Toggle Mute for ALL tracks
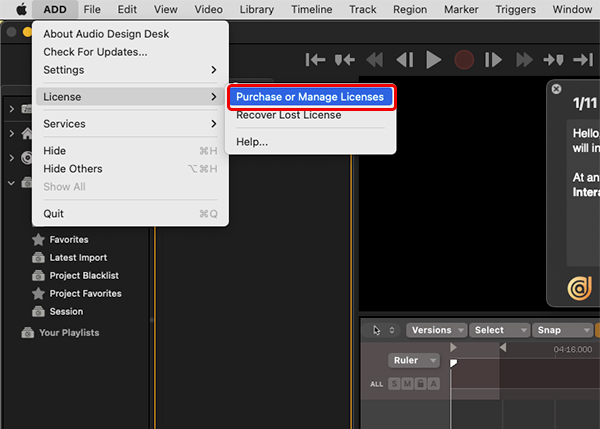Screen dimensions: 600x429 [408, 383]
